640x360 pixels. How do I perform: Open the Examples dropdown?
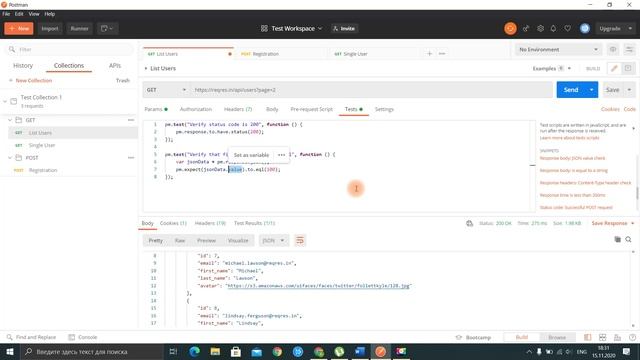click(551, 69)
